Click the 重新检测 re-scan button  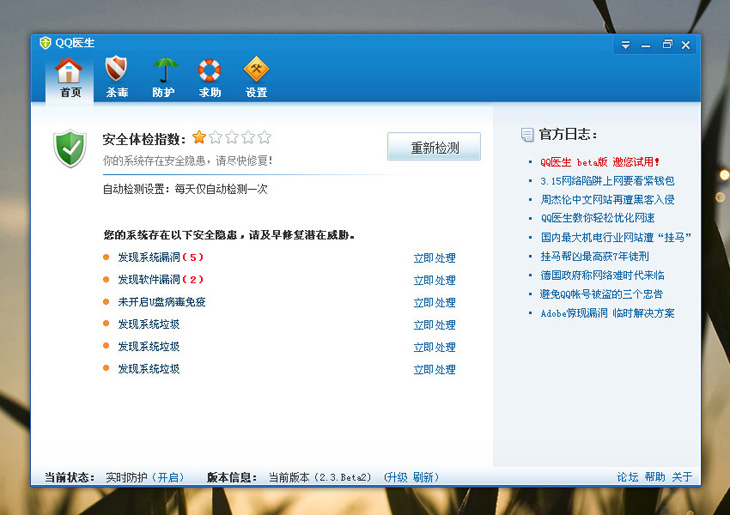pyautogui.click(x=434, y=147)
